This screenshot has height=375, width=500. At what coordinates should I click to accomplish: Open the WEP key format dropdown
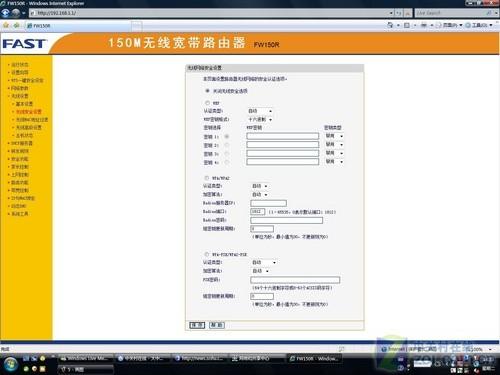click(260, 119)
